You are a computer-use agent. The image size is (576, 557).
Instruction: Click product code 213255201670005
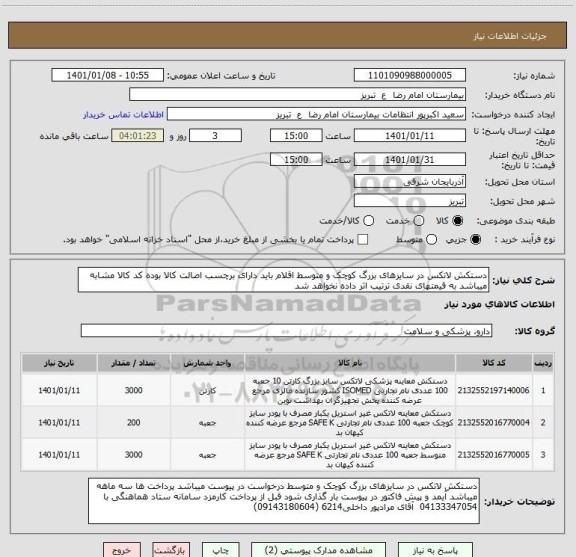493,454
